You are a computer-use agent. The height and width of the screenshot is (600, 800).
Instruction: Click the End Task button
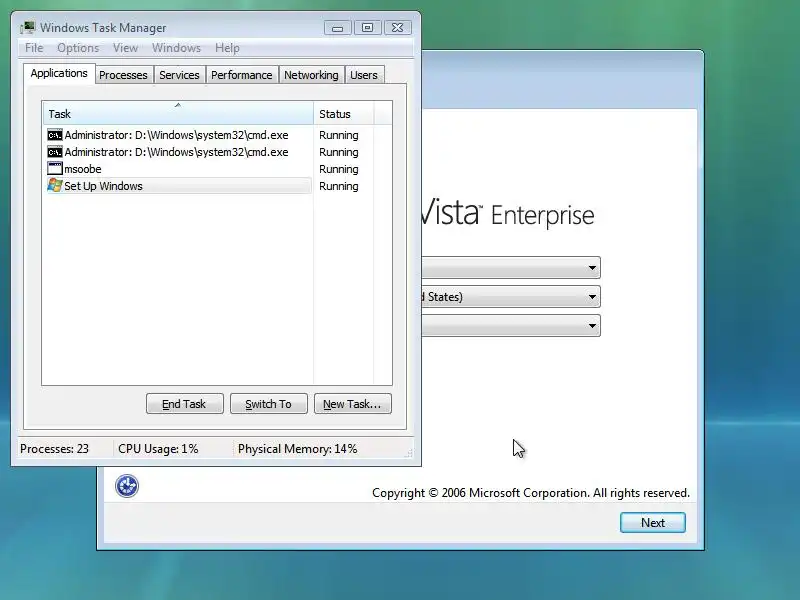[x=184, y=404]
